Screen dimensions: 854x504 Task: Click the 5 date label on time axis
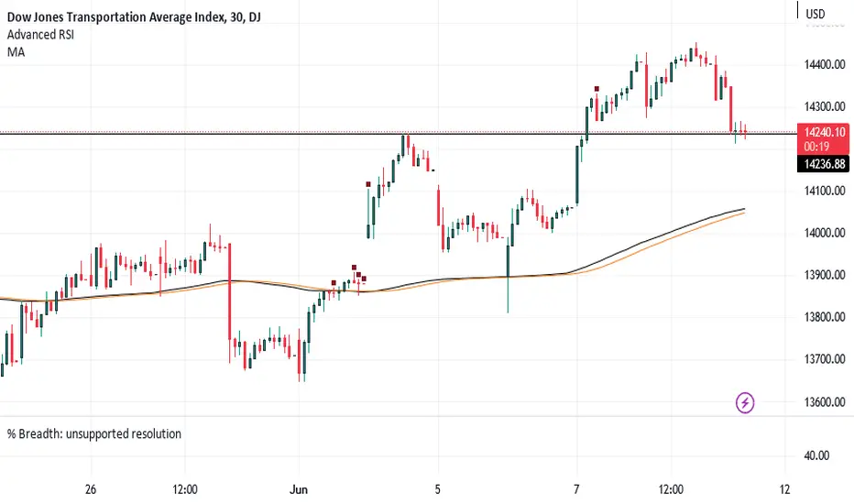[x=437, y=489]
